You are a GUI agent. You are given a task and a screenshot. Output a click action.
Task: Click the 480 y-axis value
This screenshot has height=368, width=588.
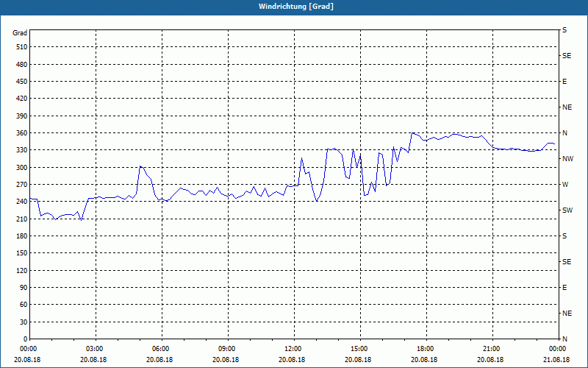point(22,65)
